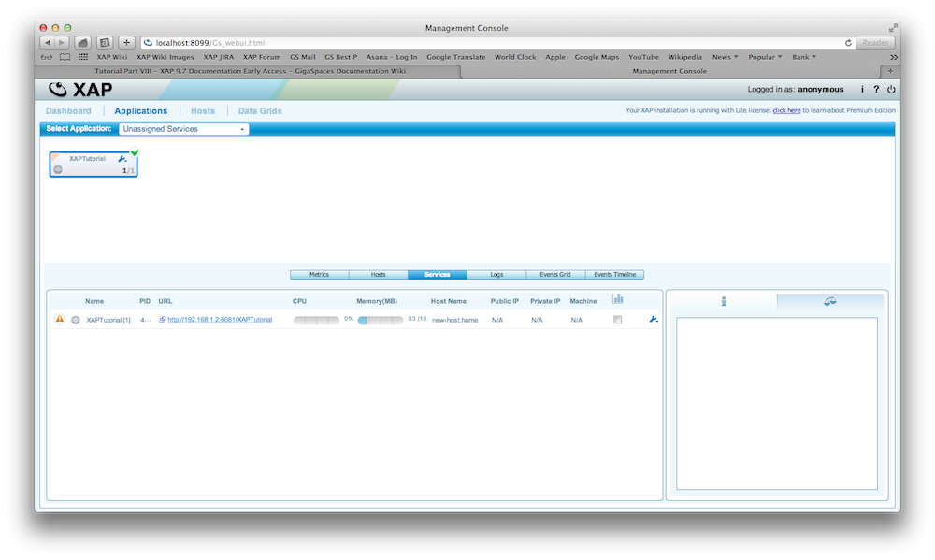Open the XAPTutorial service URL link

tap(220, 320)
